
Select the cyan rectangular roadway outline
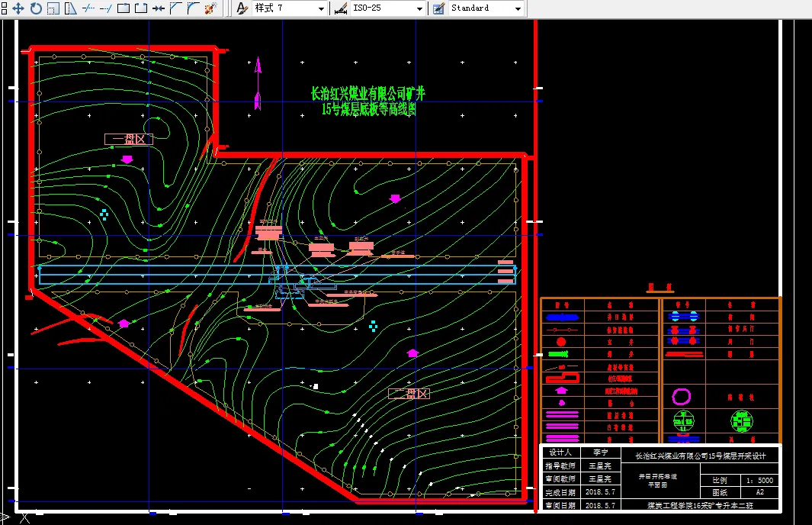pyautogui.click(x=278, y=275)
